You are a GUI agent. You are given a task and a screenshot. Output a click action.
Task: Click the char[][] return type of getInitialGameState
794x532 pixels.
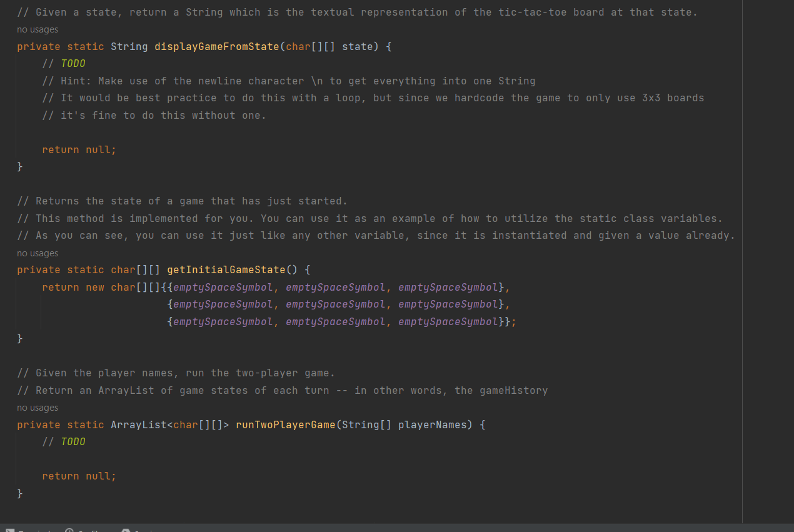coord(135,270)
